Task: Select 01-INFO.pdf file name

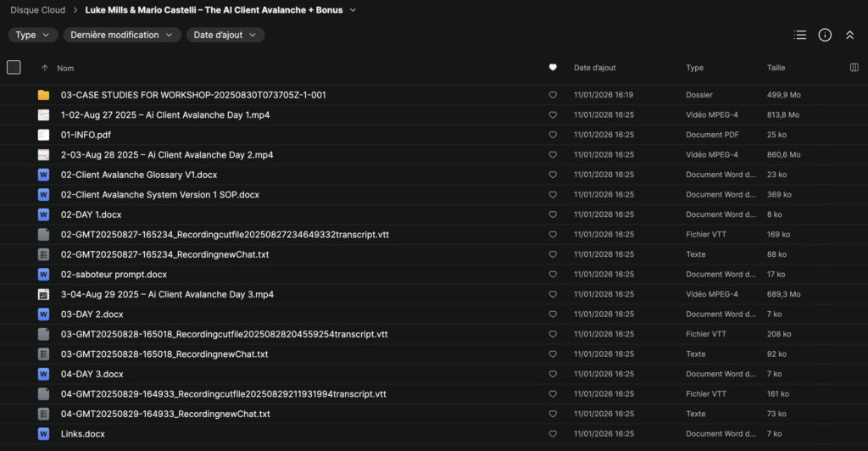Action: [x=86, y=135]
